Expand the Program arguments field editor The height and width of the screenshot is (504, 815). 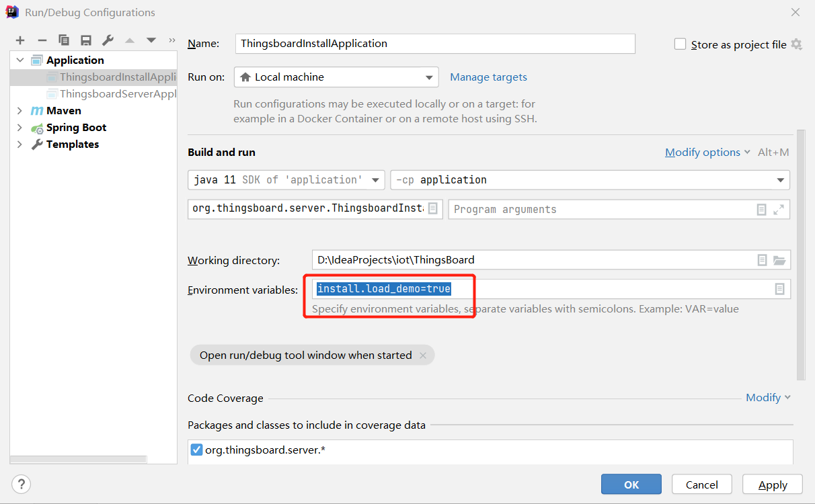(x=779, y=210)
